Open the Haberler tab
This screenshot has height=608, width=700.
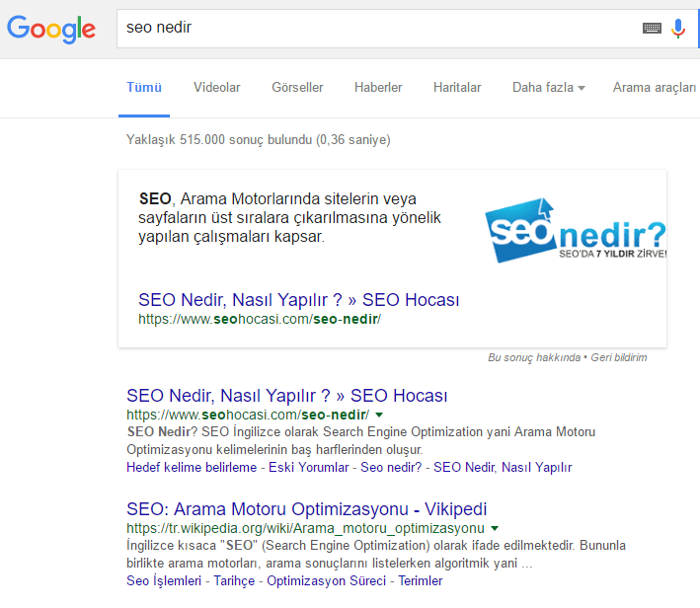click(x=378, y=88)
